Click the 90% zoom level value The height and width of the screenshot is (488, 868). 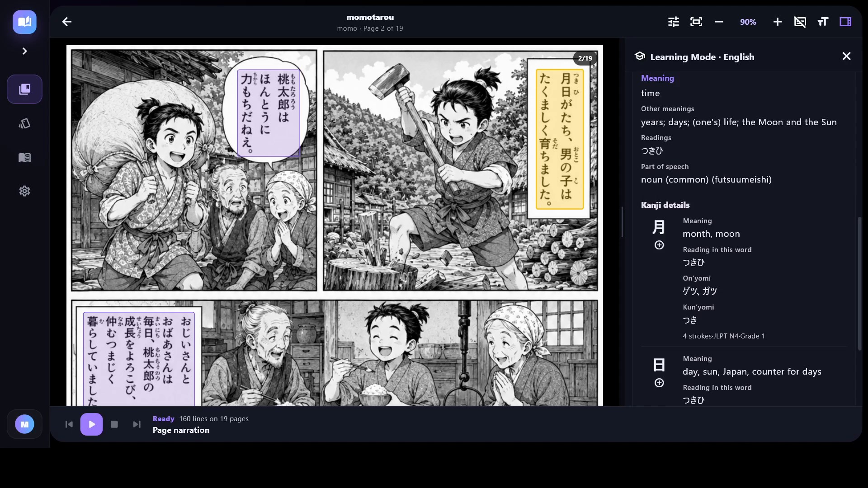(748, 22)
